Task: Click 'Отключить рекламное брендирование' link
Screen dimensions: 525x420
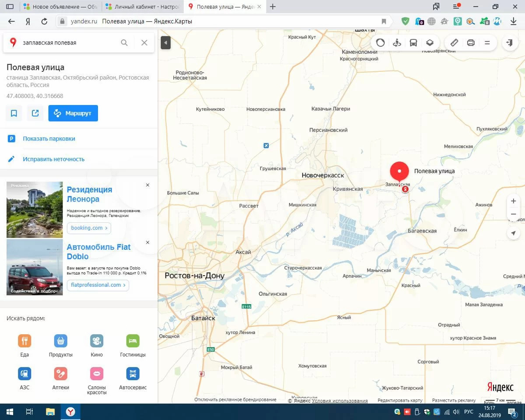Action: (235, 400)
